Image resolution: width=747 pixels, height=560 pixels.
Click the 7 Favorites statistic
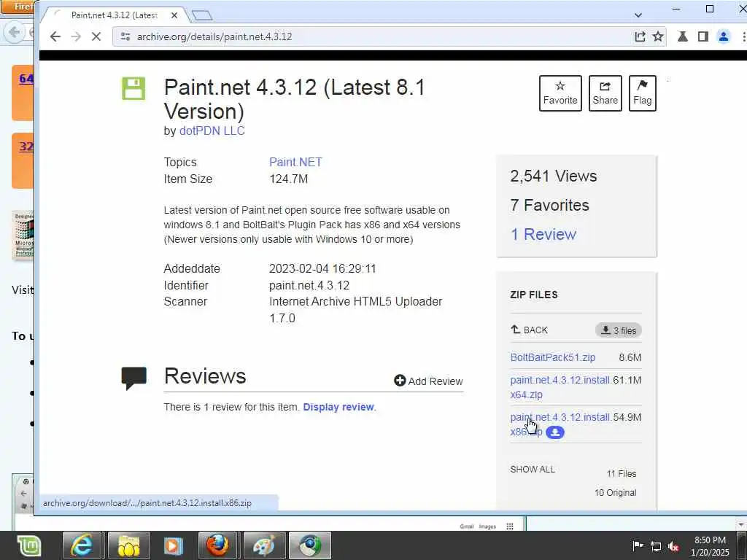tap(549, 205)
